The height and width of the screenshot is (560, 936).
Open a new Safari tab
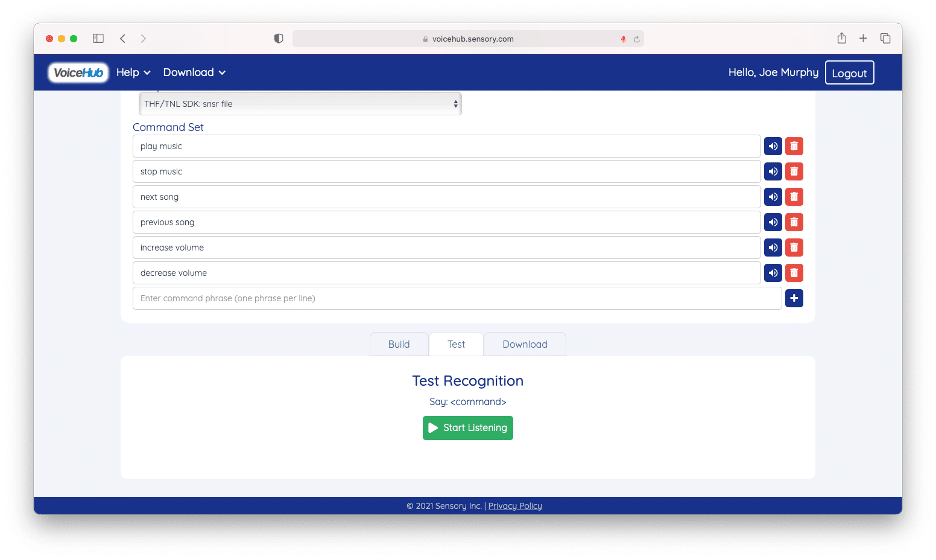click(x=863, y=38)
